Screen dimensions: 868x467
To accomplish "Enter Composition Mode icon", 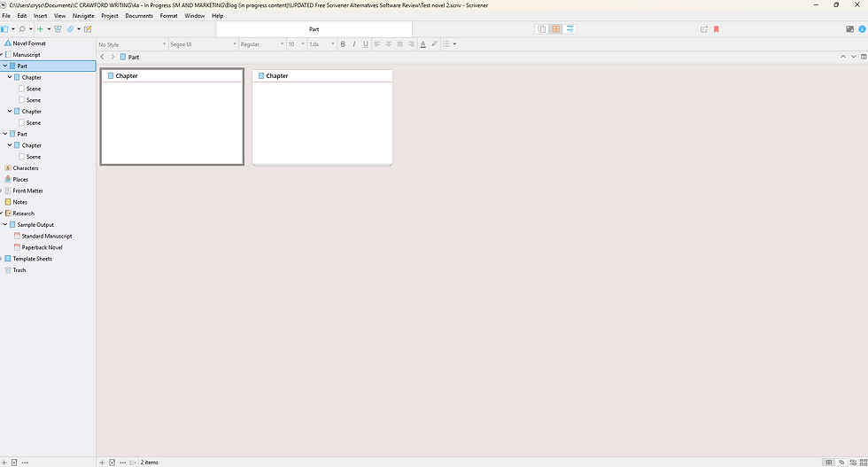I will point(849,29).
